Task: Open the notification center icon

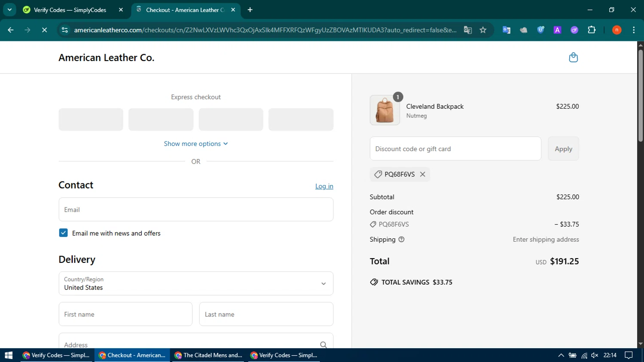Action: tap(629, 355)
